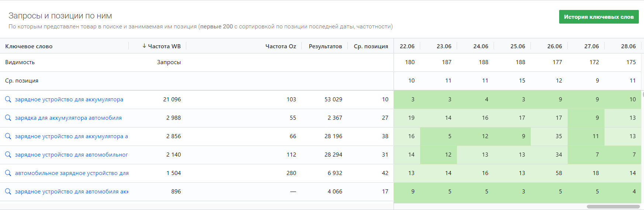This screenshot has width=644, height=210.
Task: Click magnifier icon for 'зарядка для аккумулятора автомобиля'
Action: pos(8,118)
